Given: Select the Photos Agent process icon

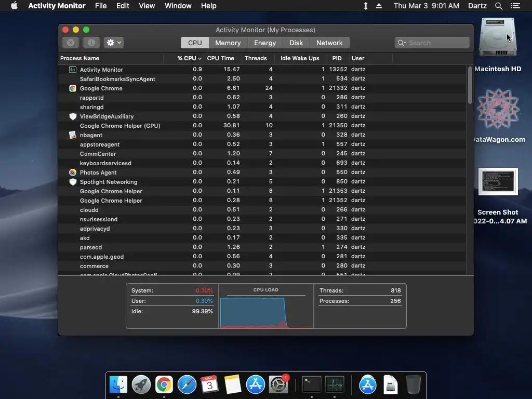Looking at the screenshot, I should click(73, 172).
